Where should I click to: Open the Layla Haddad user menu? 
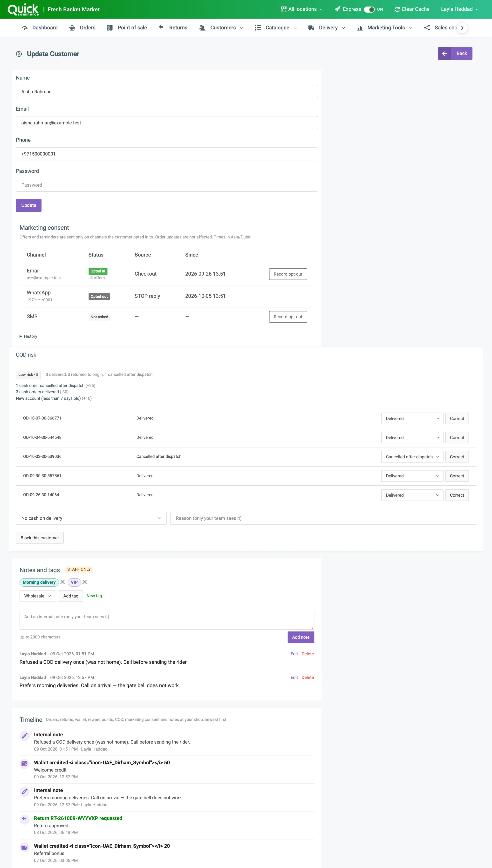point(459,9)
